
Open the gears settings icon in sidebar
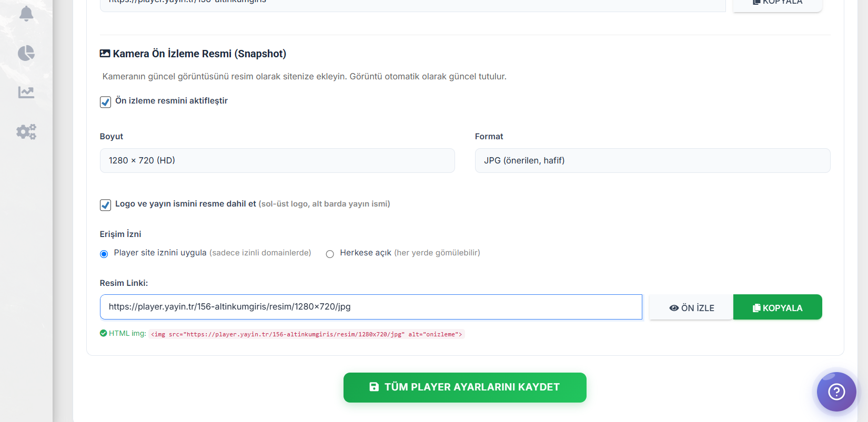coord(26,131)
